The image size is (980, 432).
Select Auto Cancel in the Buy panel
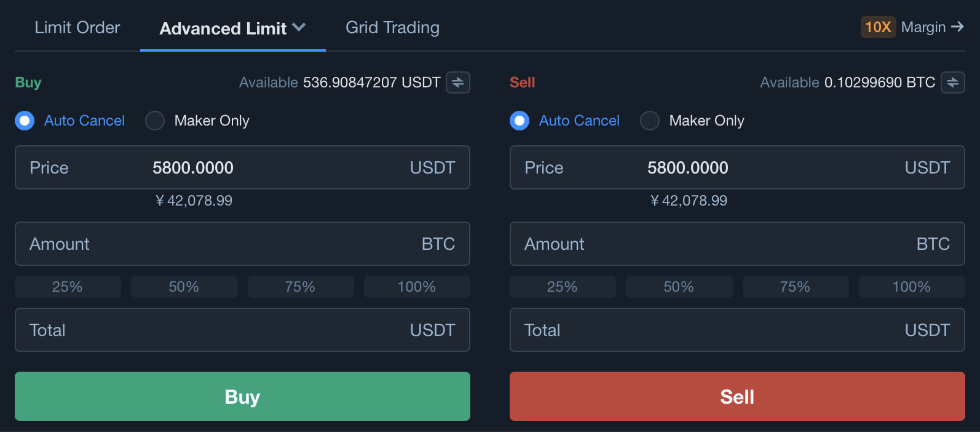click(x=25, y=121)
